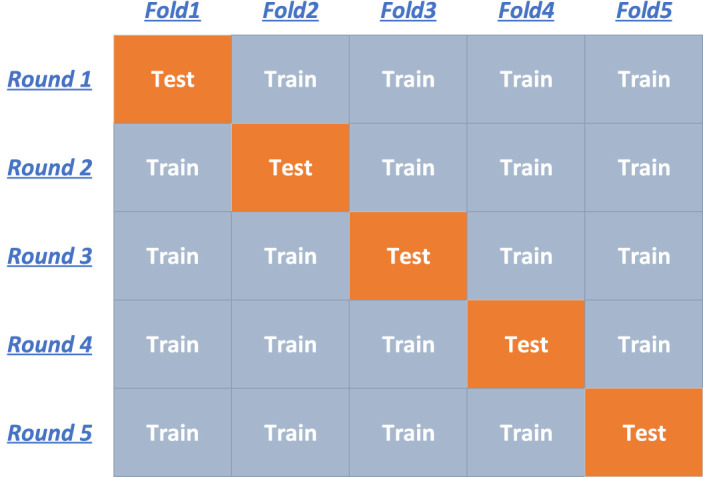Click the Train cell at Round 3, Fold1
Image resolution: width=703 pixels, height=477 pixels.
(172, 256)
